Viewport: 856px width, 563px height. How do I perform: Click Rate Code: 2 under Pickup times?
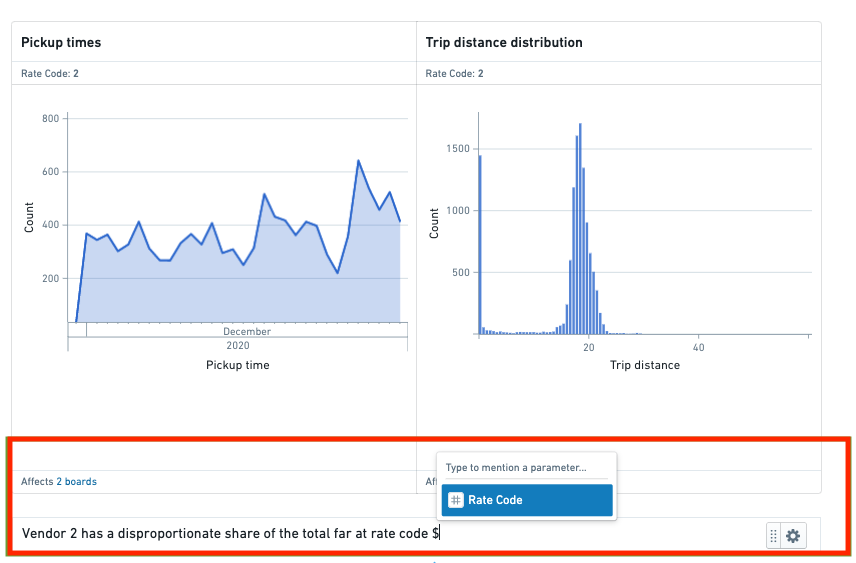pyautogui.click(x=50, y=73)
